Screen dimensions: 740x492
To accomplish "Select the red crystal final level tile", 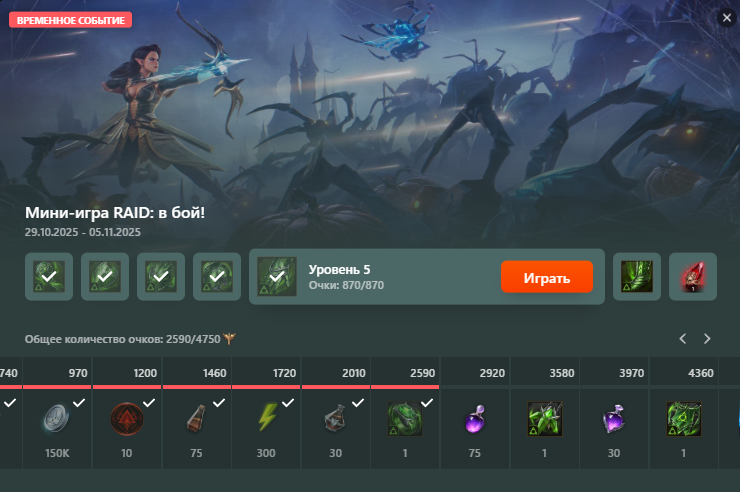I will (693, 276).
